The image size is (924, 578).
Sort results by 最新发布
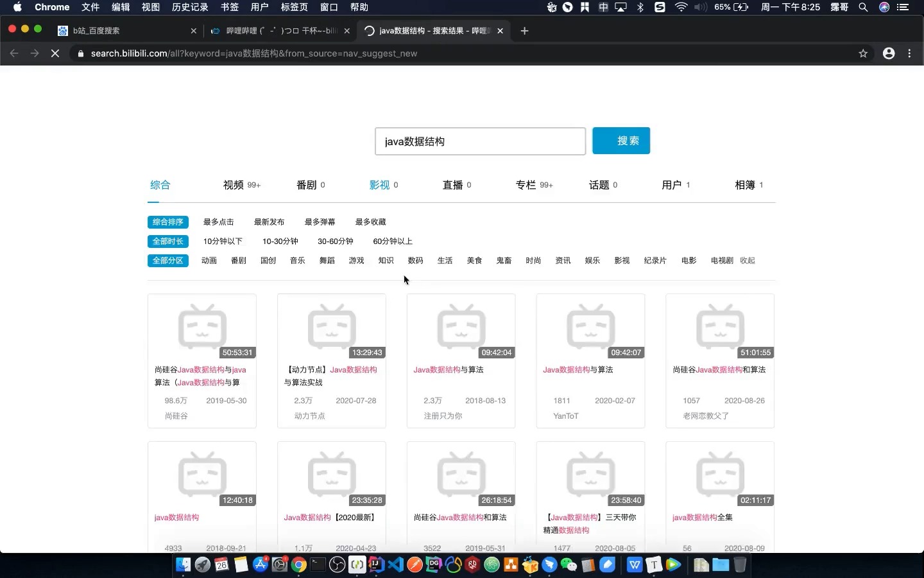point(269,222)
